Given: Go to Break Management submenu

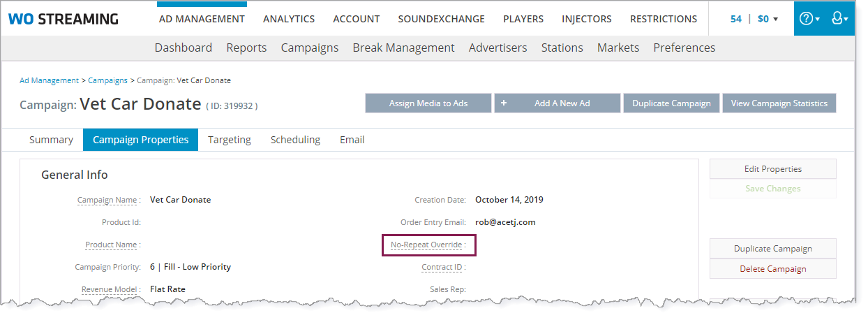Looking at the screenshot, I should 403,48.
